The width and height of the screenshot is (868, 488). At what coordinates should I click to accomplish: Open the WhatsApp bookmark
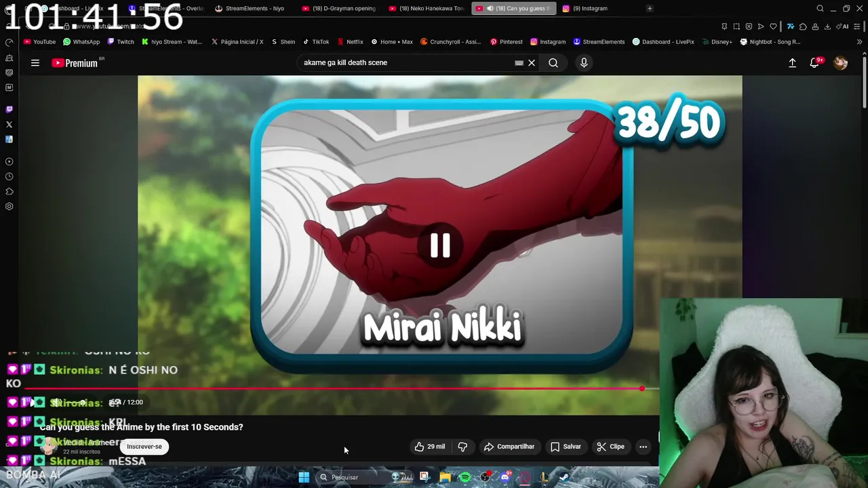pyautogui.click(x=81, y=41)
